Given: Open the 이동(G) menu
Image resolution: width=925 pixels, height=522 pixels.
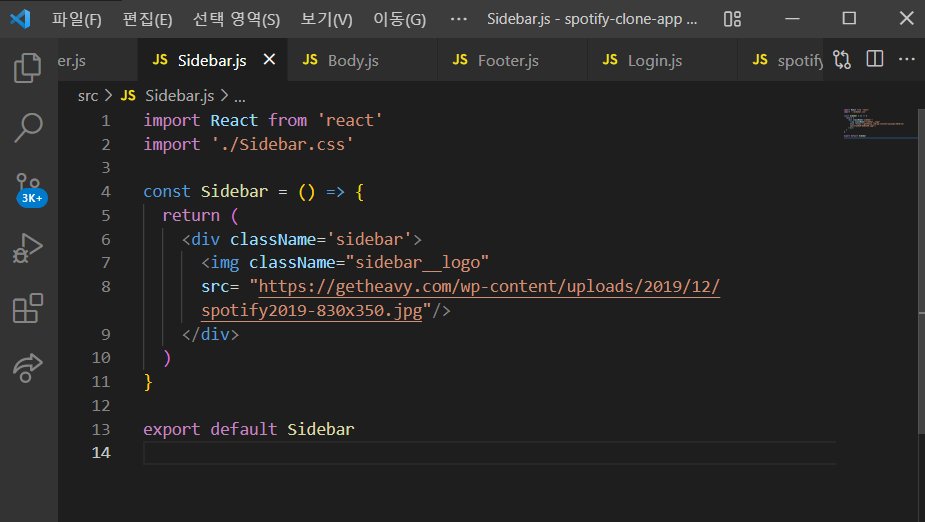Looking at the screenshot, I should coord(399,19).
